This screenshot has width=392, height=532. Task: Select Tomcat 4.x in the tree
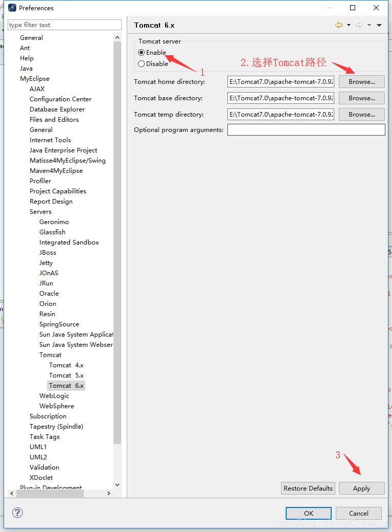click(66, 365)
